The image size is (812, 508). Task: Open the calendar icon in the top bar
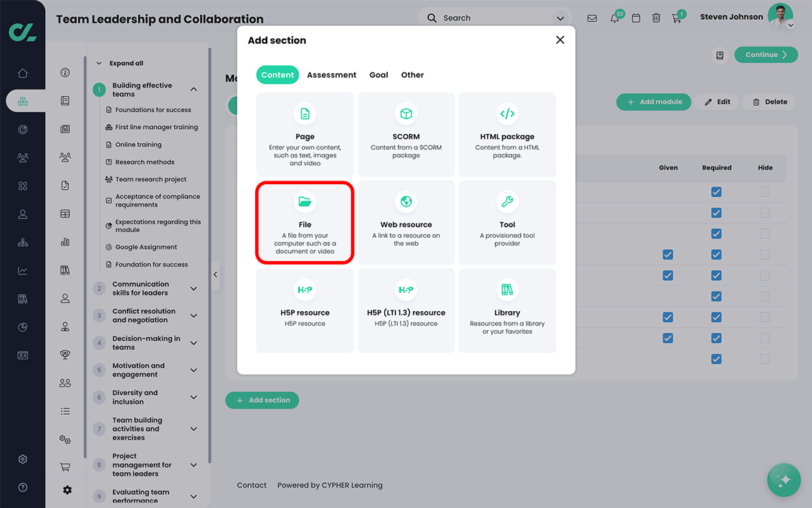pyautogui.click(x=636, y=18)
